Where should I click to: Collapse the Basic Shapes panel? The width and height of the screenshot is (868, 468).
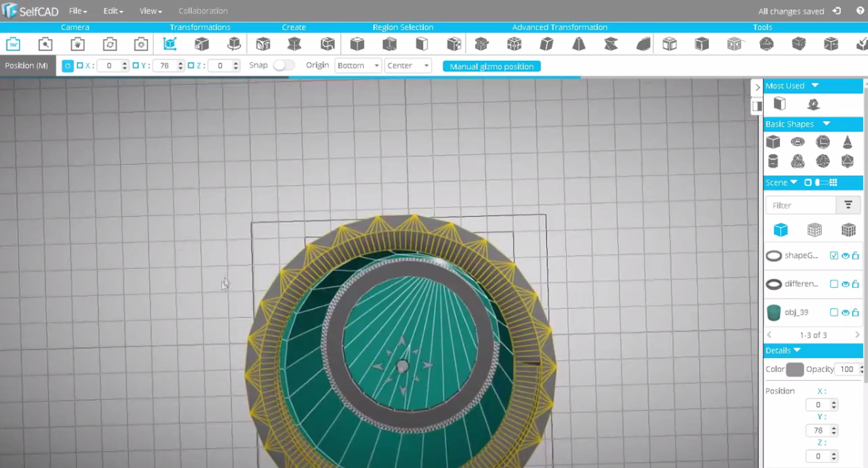click(x=826, y=123)
